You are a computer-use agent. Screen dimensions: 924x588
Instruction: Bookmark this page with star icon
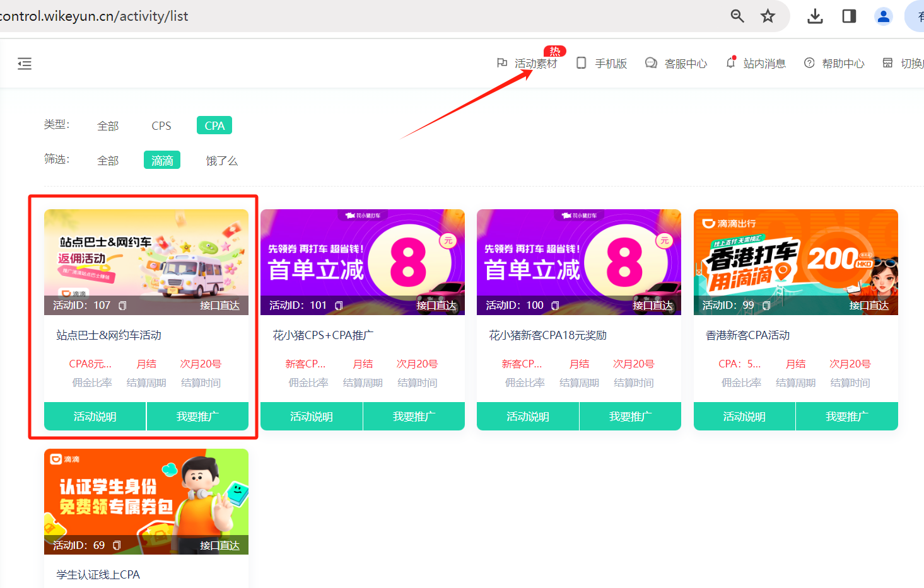768,16
